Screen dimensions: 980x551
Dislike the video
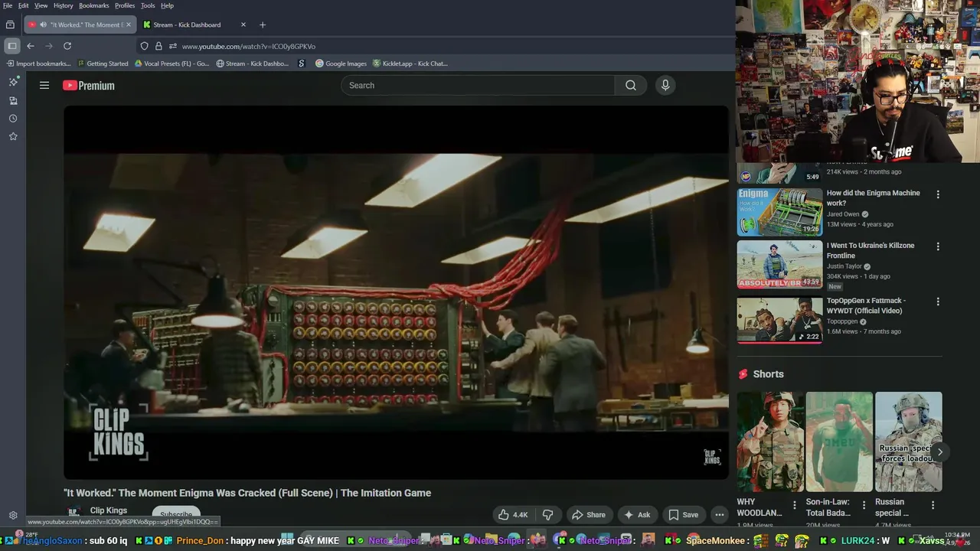[547, 515]
